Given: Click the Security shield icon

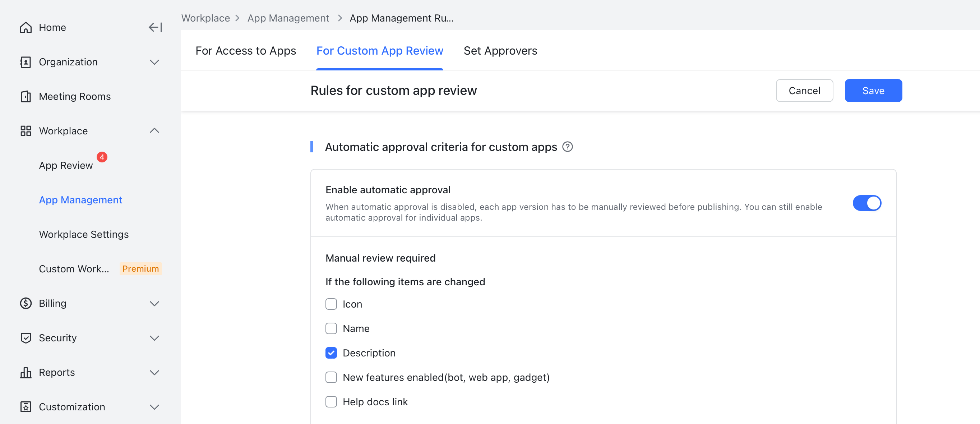Looking at the screenshot, I should pos(26,338).
